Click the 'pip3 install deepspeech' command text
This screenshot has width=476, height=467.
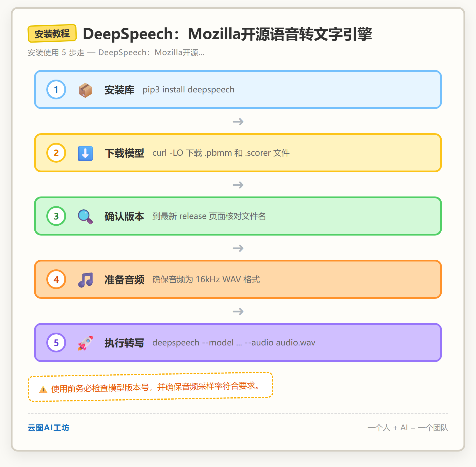pos(188,89)
